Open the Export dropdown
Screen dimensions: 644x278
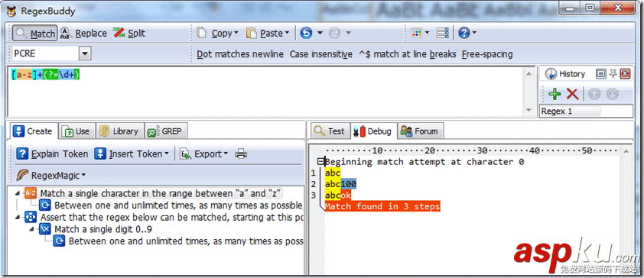[x=205, y=154]
